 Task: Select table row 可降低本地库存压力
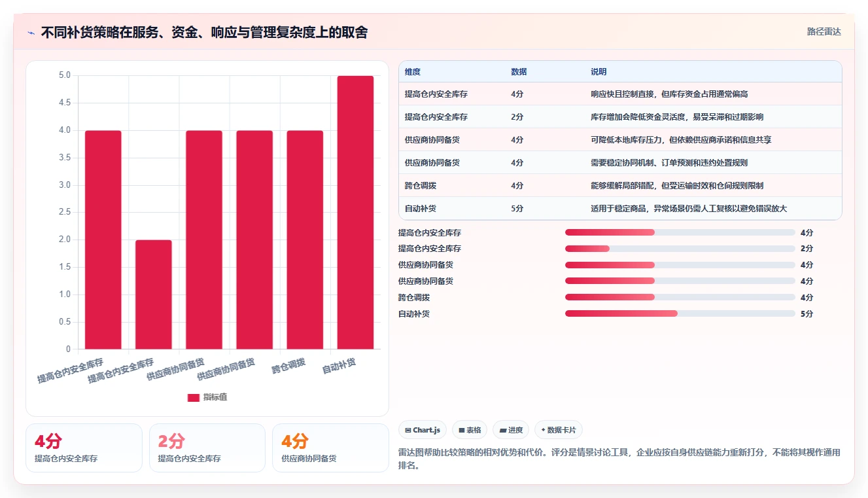point(620,140)
